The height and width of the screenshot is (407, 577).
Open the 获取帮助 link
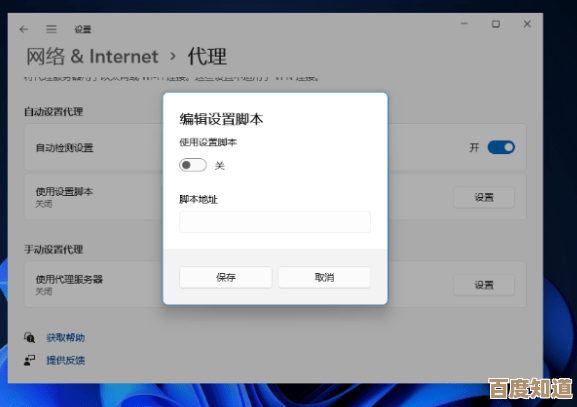point(66,337)
